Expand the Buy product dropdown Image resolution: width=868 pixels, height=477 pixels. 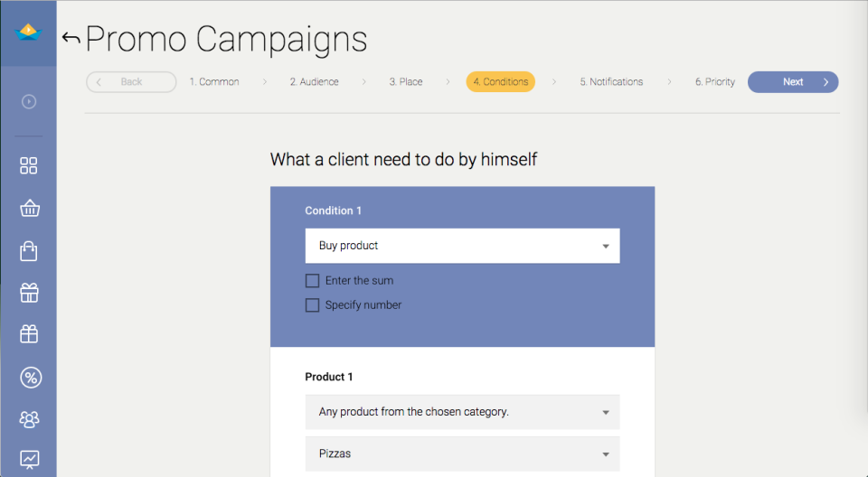[462, 246]
